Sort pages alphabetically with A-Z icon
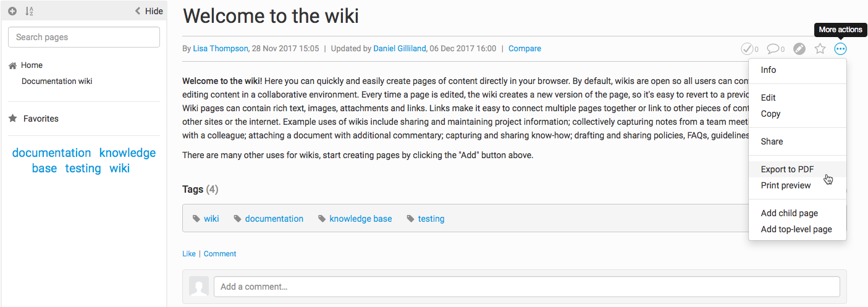 pos(29,11)
